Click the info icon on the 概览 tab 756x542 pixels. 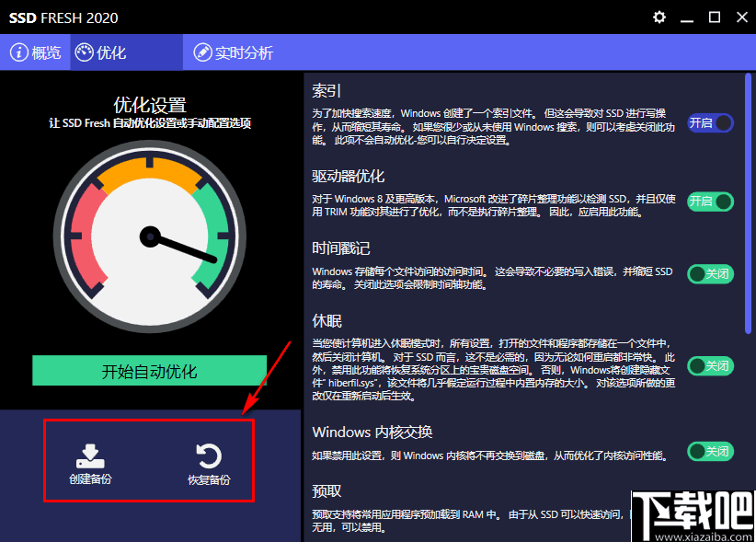click(x=19, y=52)
